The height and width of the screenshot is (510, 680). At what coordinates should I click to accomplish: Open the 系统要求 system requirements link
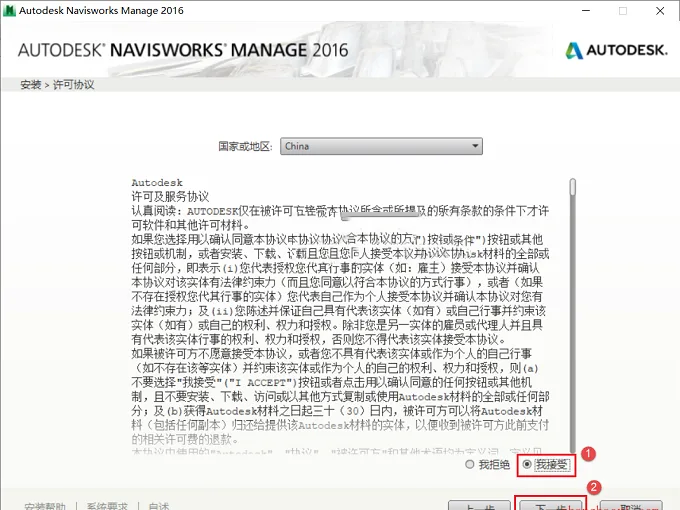107,506
